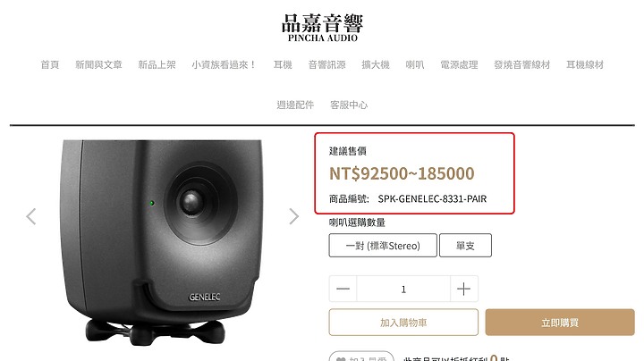644x361 pixels.
Task: Click the Genelec speaker product image
Action: point(162,242)
